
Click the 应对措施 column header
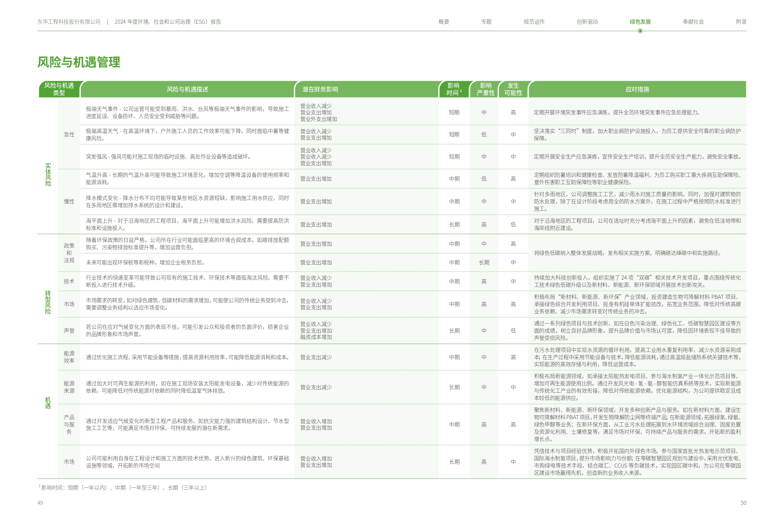click(x=637, y=89)
